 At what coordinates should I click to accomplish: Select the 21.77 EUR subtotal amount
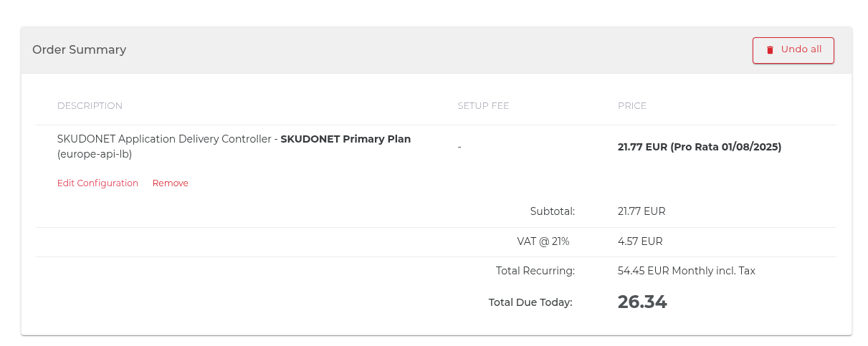pyautogui.click(x=642, y=212)
